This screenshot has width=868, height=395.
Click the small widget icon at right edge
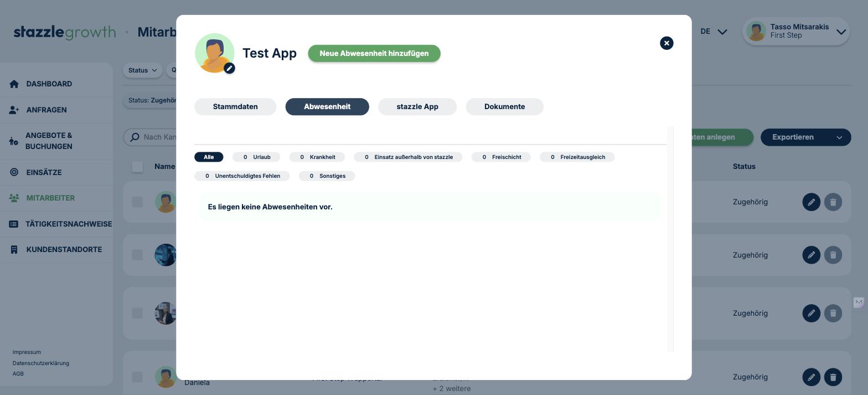tap(859, 302)
